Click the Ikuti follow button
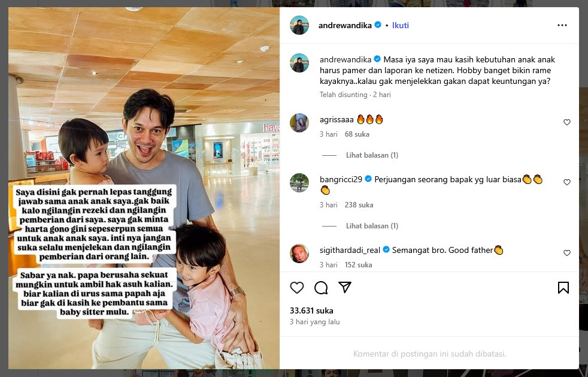The width and height of the screenshot is (588, 377). point(401,25)
